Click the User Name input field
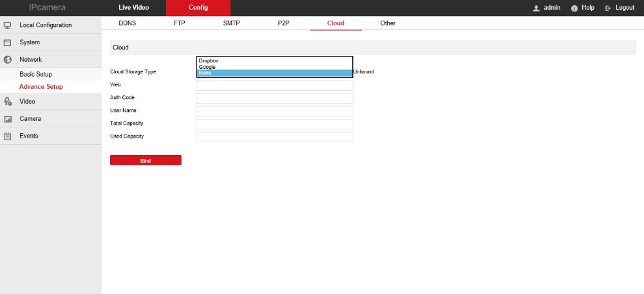 click(275, 111)
